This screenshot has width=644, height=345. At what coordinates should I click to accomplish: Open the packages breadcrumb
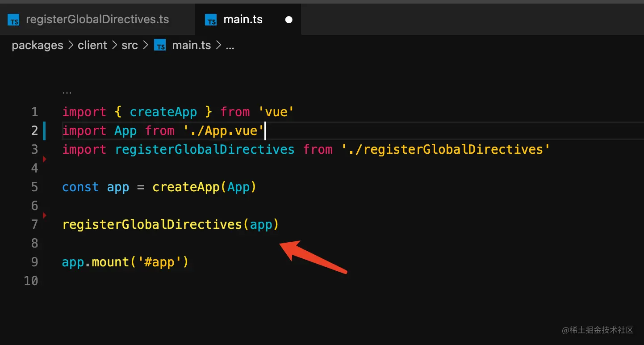tap(38, 46)
